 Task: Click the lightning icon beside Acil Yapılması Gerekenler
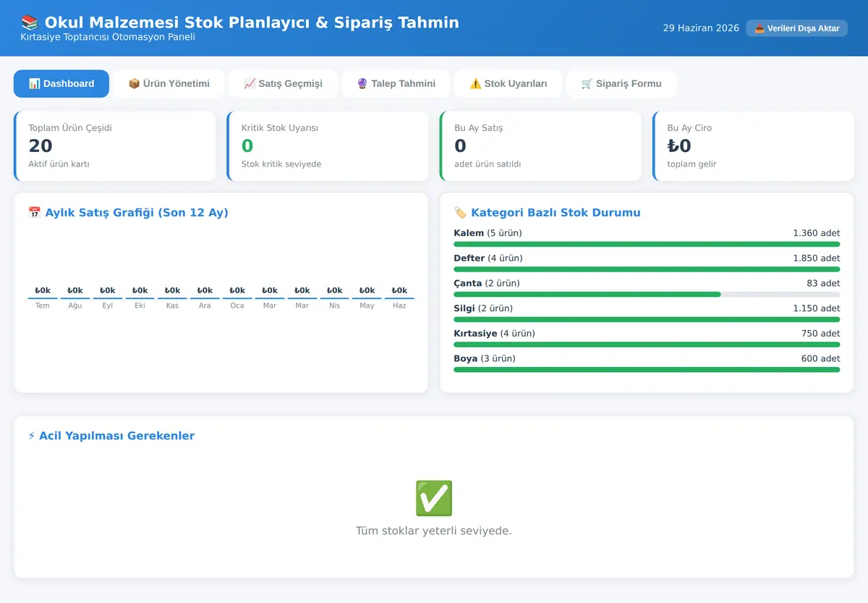pyautogui.click(x=31, y=436)
